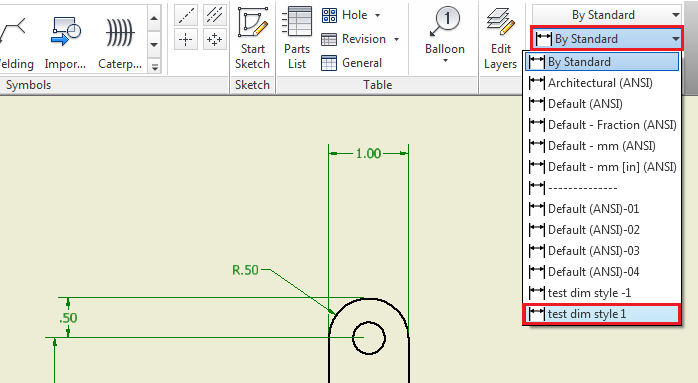This screenshot has height=383, width=698.
Task: Click the Sketch panel label
Action: click(252, 85)
